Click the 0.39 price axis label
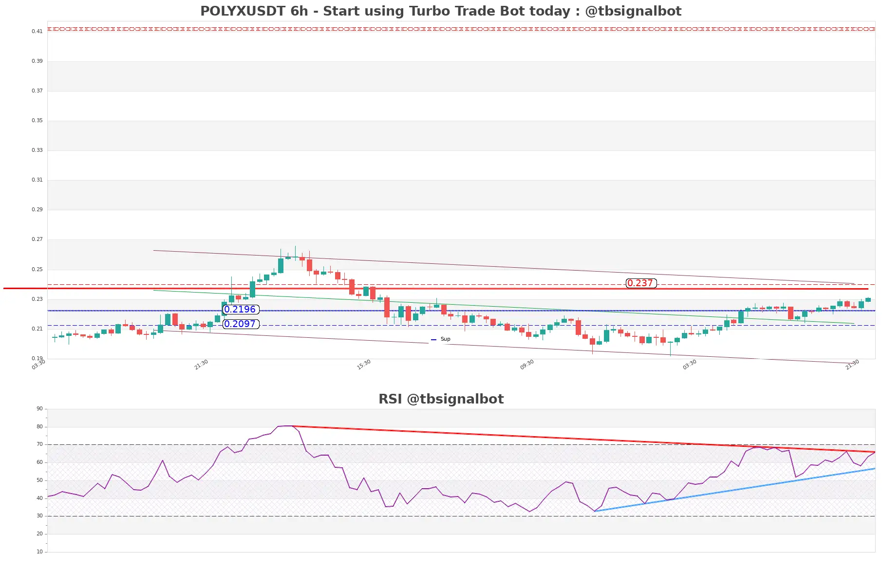Viewport: 882px width, 588px height. pos(37,61)
